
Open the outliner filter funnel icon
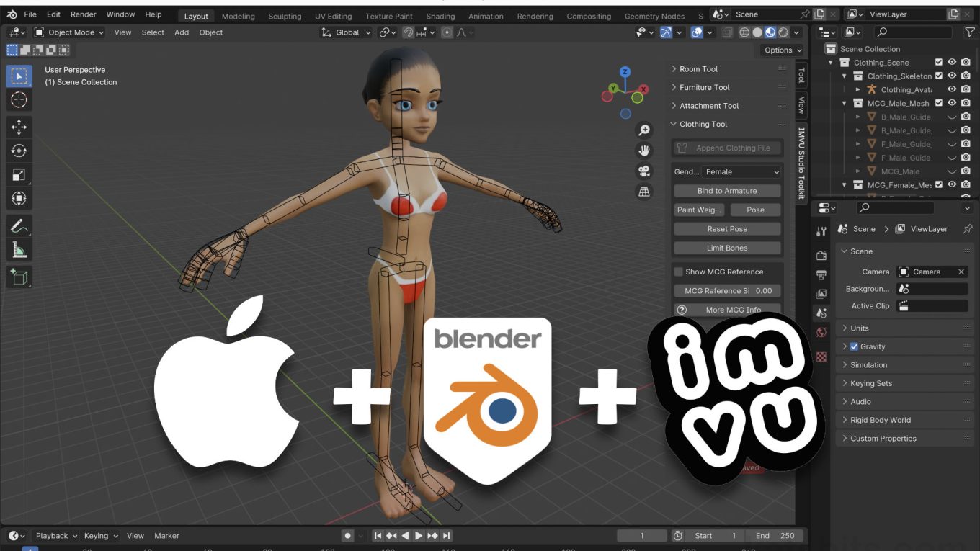969,32
